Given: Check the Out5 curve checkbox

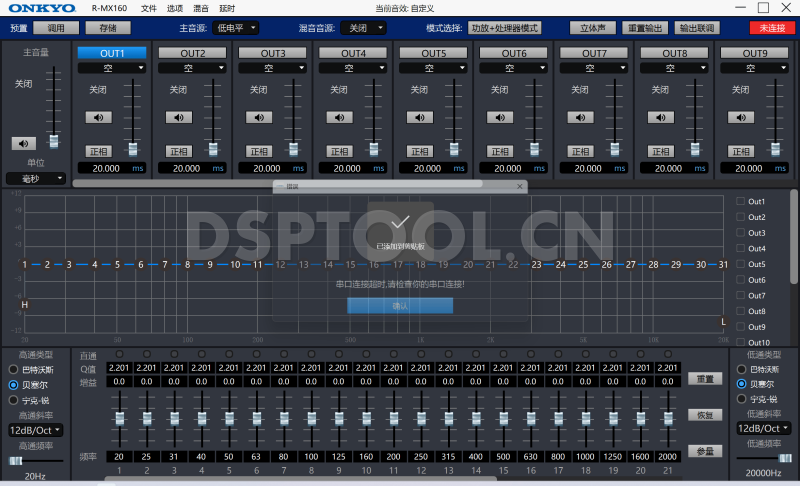Looking at the screenshot, I should (741, 264).
